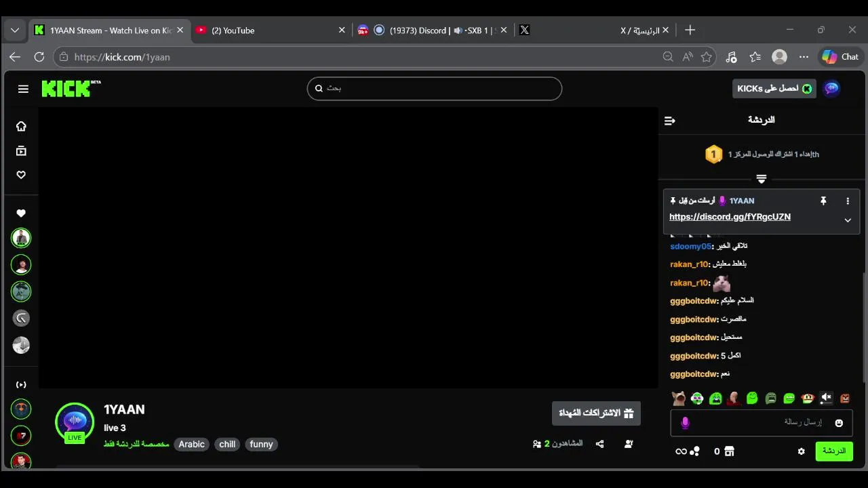Go to Home in Kick sidebar
The width and height of the screenshot is (868, 488).
tap(21, 126)
